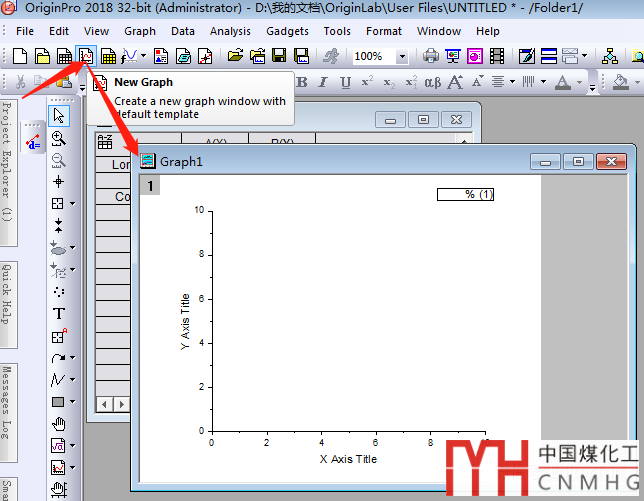Click the Open file folder icon
Image resolution: width=644 pixels, height=501 pixels.
coord(236,57)
